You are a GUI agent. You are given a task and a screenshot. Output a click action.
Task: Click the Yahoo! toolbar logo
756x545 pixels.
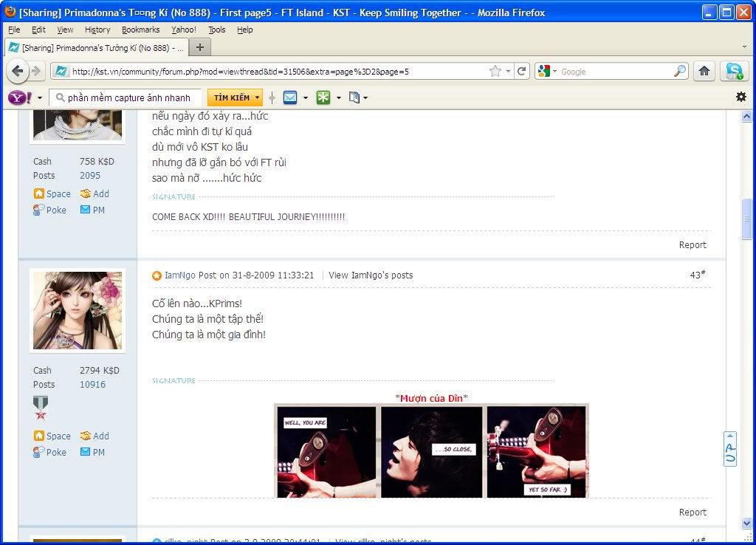click(x=20, y=98)
